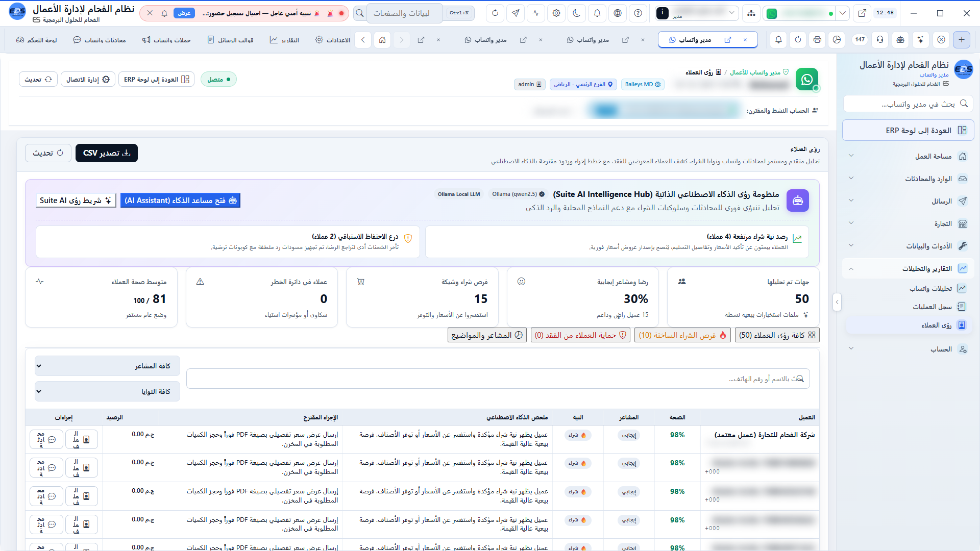The width and height of the screenshot is (980, 551).
Task: Collapse the sidebar with edge handle
Action: (x=837, y=303)
